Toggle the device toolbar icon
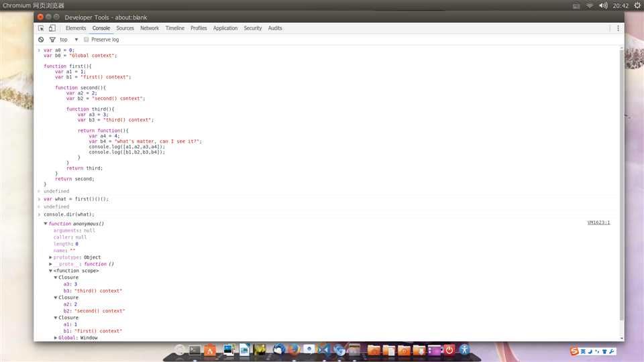 [x=52, y=28]
